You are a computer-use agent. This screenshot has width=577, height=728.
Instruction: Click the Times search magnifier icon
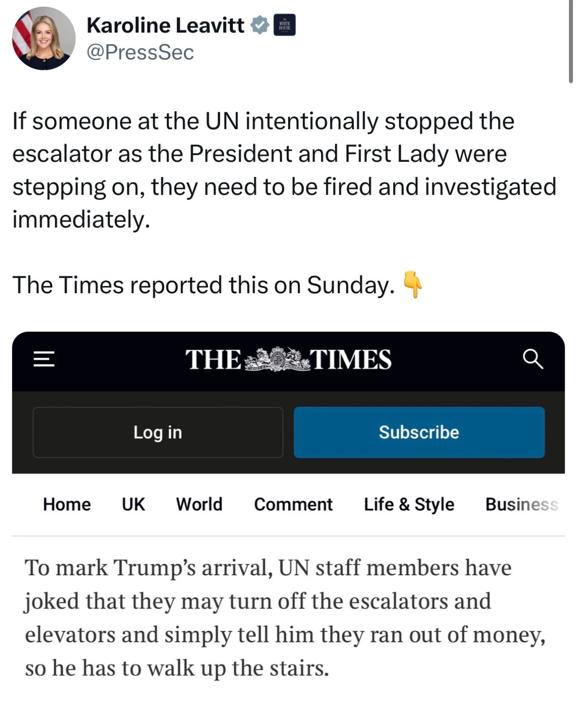point(533,359)
